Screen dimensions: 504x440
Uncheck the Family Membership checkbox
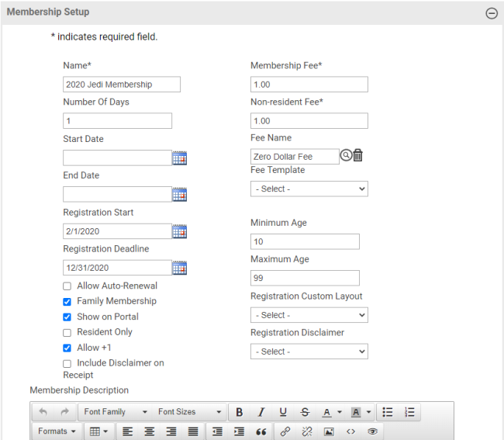[x=67, y=302]
